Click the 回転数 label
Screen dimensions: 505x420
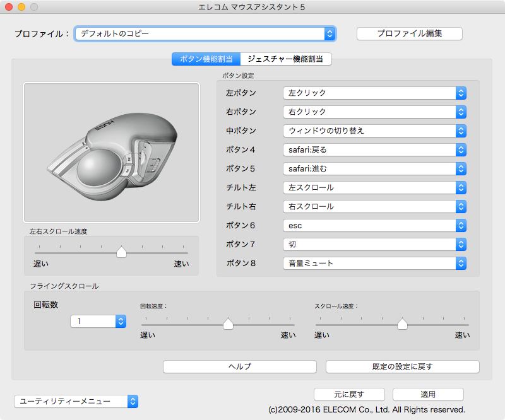[x=45, y=305]
